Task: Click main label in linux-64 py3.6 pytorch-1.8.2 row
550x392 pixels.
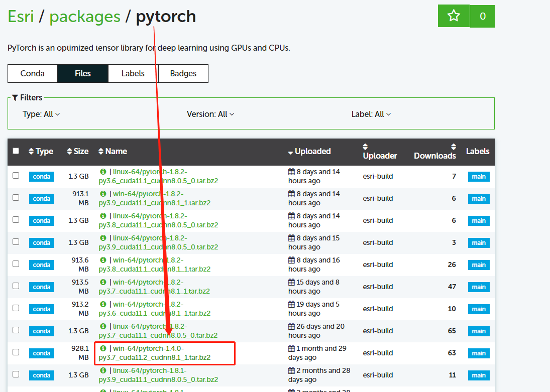Action: [x=479, y=176]
